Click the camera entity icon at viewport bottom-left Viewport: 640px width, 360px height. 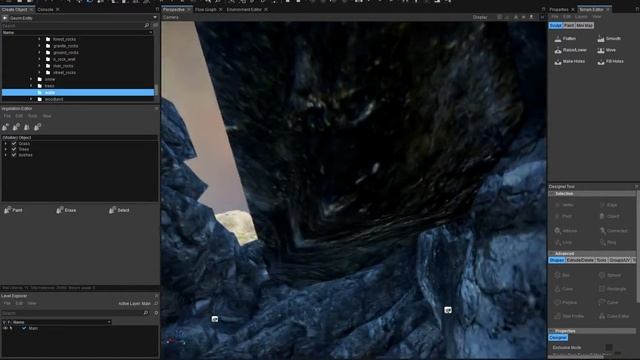pyautogui.click(x=215, y=319)
